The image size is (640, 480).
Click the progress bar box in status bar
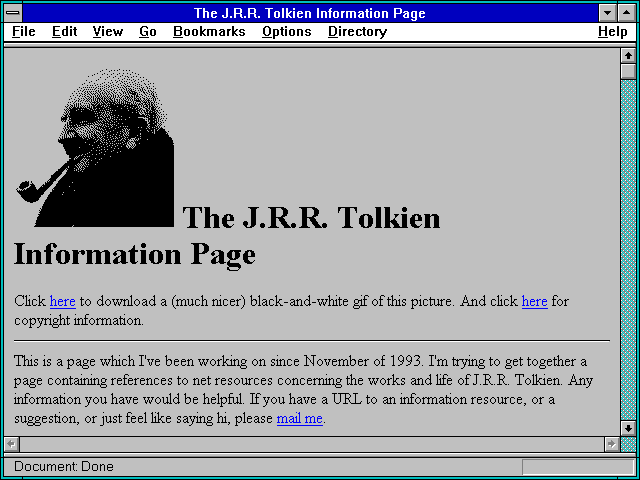(578, 467)
